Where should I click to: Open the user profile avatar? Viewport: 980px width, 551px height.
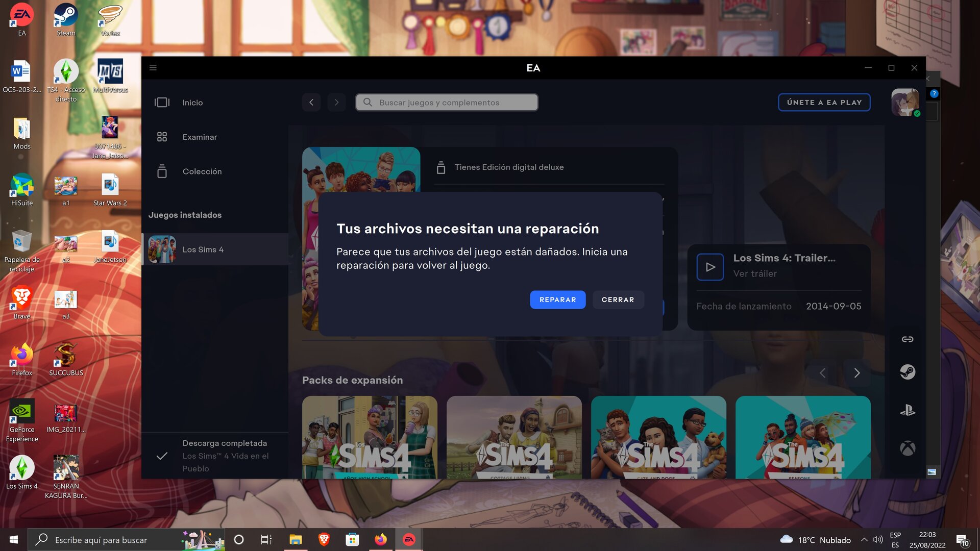coord(905,103)
